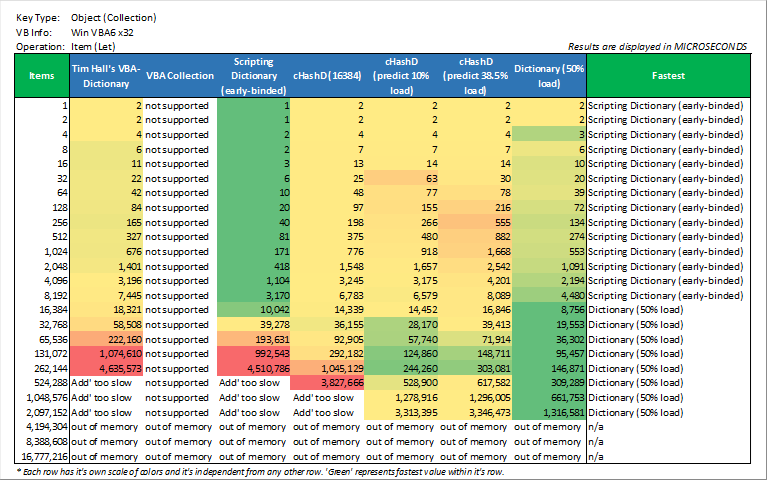The image size is (767, 480).
Task: Select the Scripting Dictionary (early-binded) header
Action: click(253, 75)
